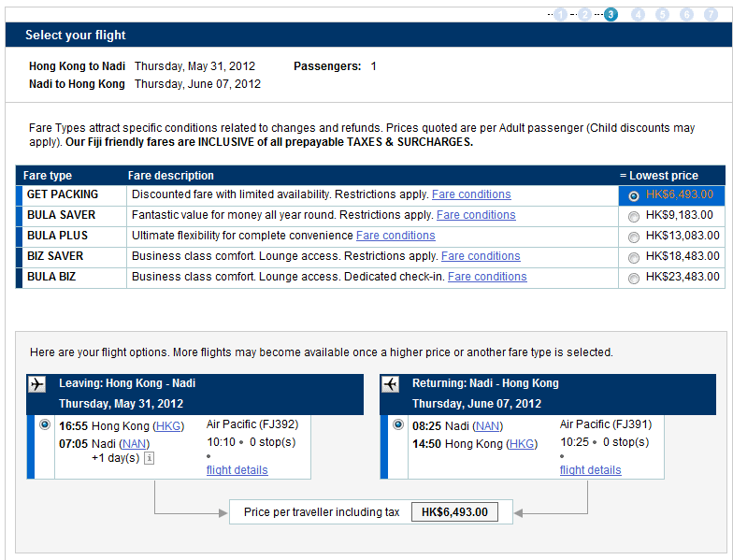Jump to step 7 in progress indicator

tap(711, 14)
